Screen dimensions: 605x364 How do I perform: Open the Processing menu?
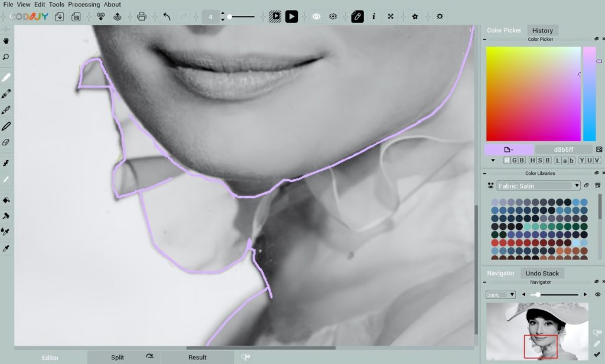tap(84, 4)
